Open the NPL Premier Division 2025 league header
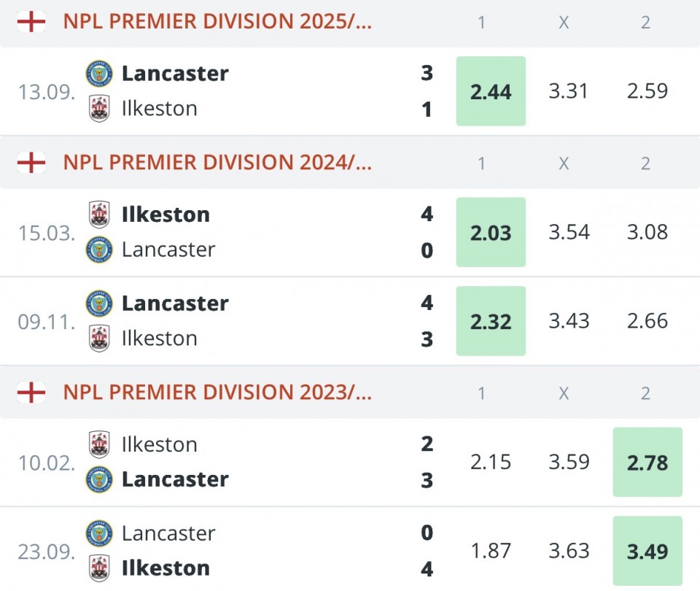Viewport: 700px width, 591px height. point(217,22)
